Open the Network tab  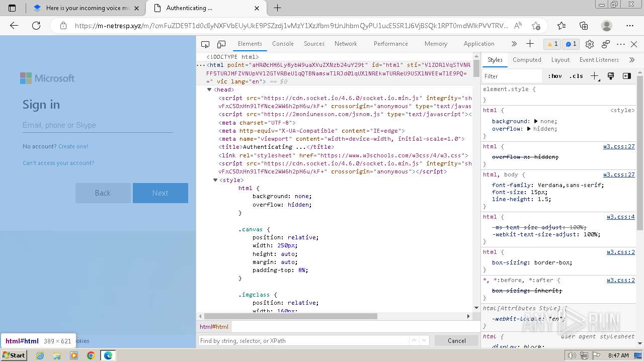click(346, 44)
